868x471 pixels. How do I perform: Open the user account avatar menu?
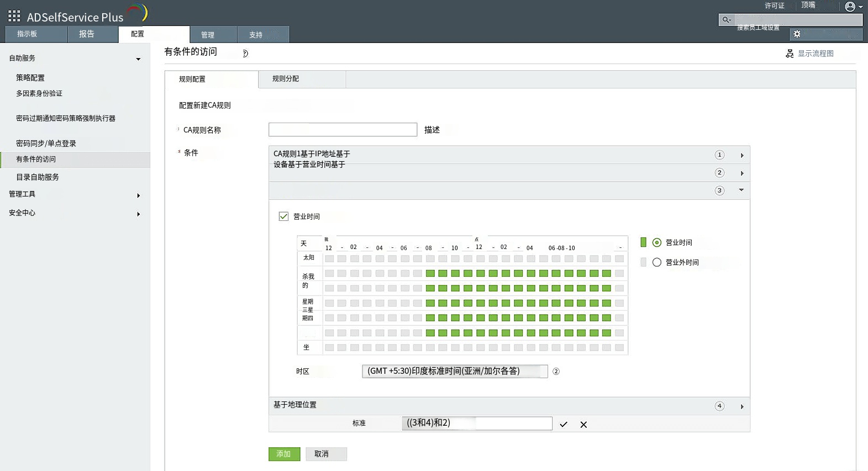point(850,7)
